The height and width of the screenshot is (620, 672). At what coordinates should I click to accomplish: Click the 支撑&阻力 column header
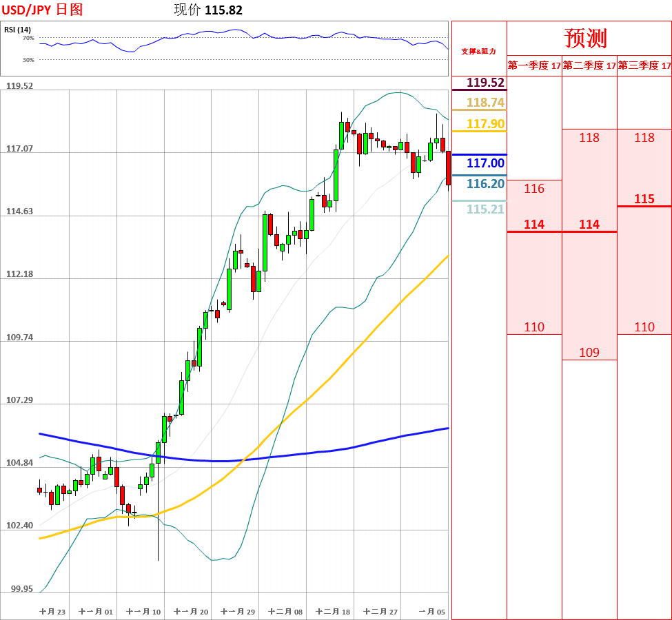tap(479, 52)
